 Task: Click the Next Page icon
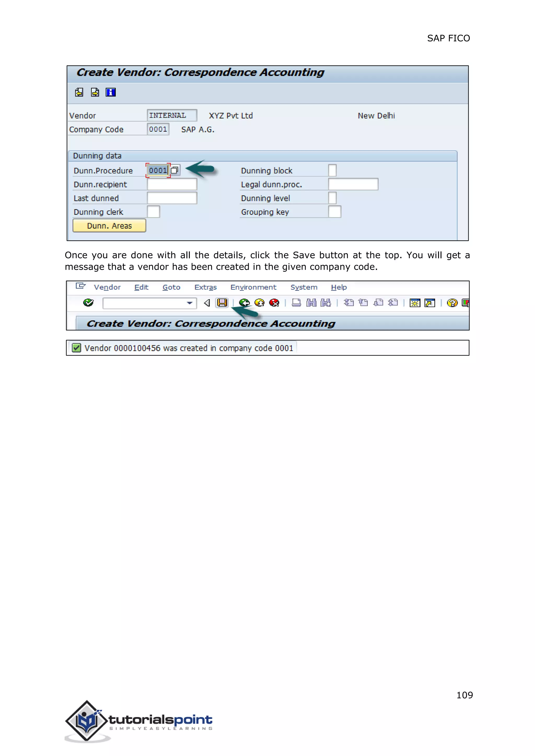click(378, 303)
